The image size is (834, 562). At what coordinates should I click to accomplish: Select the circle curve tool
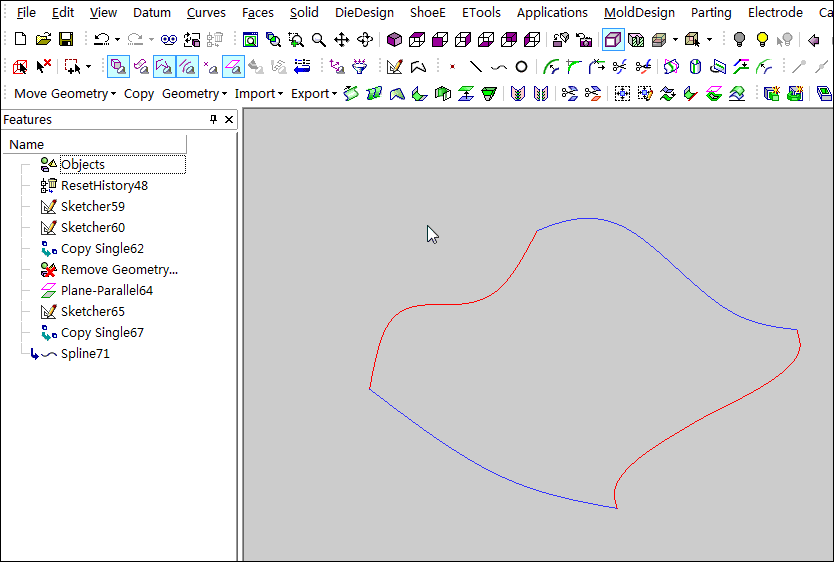tap(521, 67)
